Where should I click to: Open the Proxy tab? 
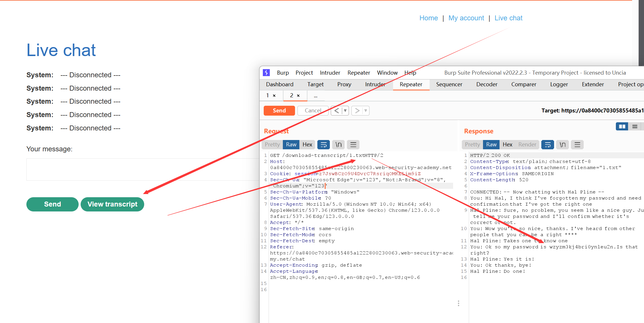(x=344, y=84)
